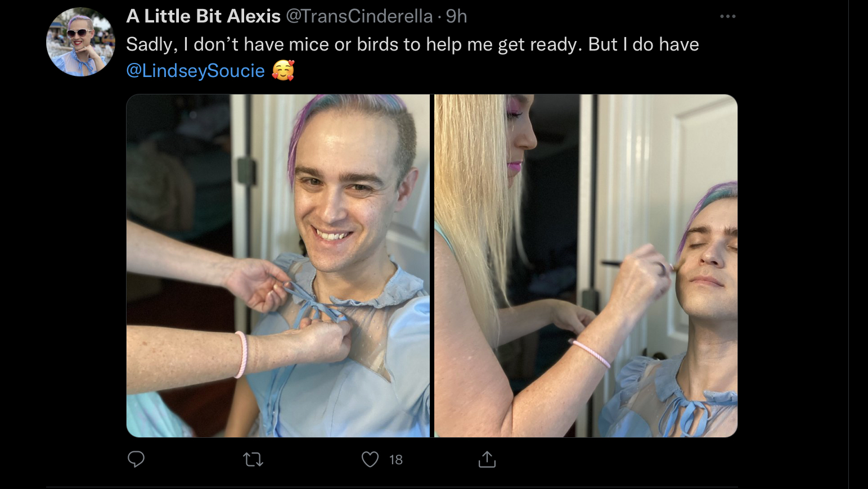Reply using the speech bubble icon
Viewport: 868px width, 489px height.
point(136,459)
